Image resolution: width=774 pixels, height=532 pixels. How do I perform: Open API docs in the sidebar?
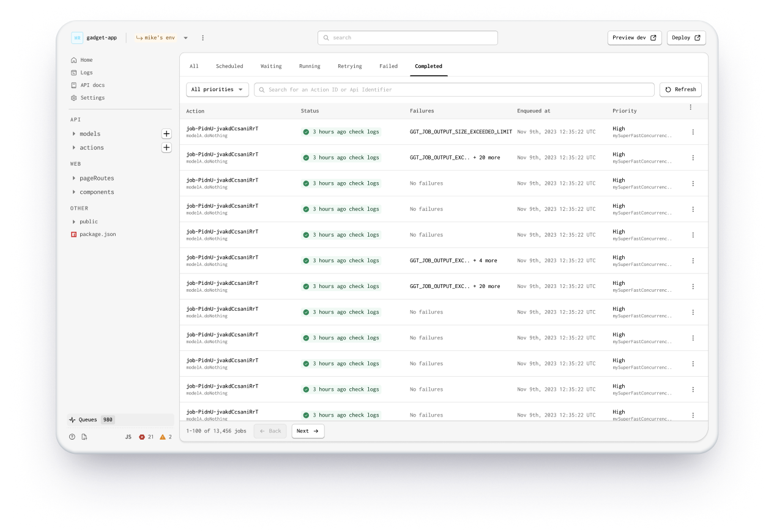click(88, 85)
